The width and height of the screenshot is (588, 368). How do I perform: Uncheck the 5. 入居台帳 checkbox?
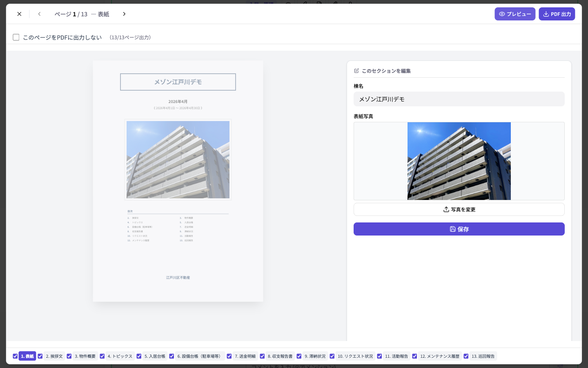[x=139, y=356]
